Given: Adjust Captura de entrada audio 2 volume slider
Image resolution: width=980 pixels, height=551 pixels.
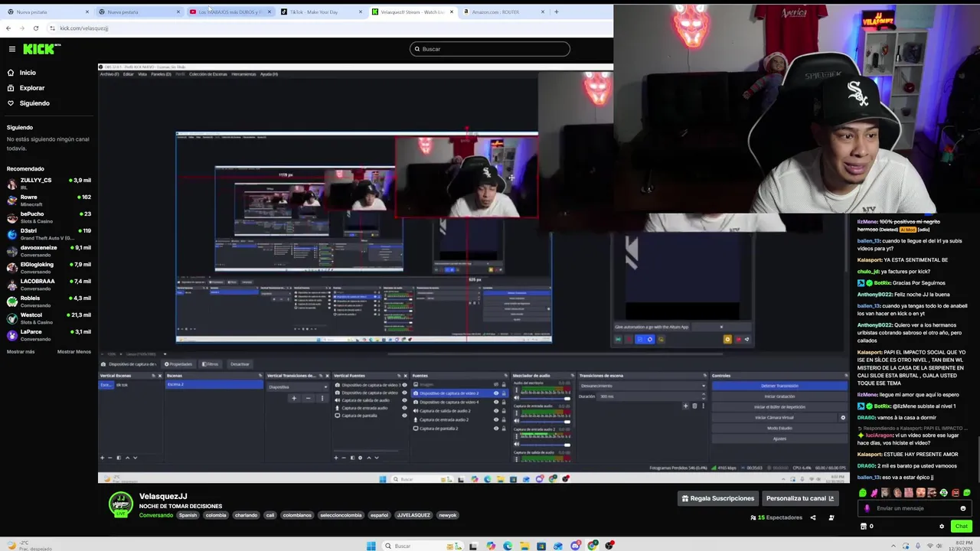Looking at the screenshot, I should coord(545,444).
